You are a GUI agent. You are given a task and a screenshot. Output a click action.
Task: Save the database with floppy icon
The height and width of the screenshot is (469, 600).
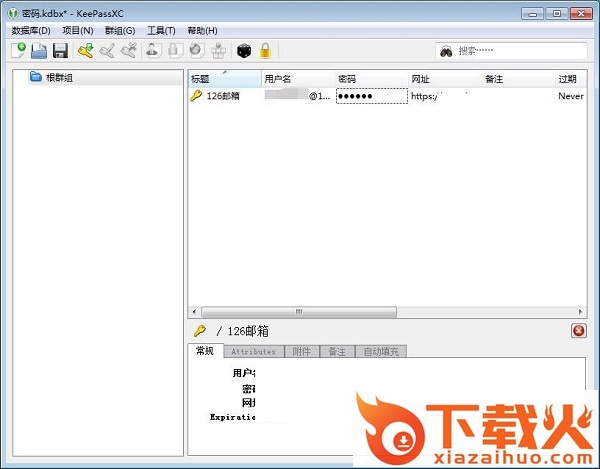tap(60, 50)
